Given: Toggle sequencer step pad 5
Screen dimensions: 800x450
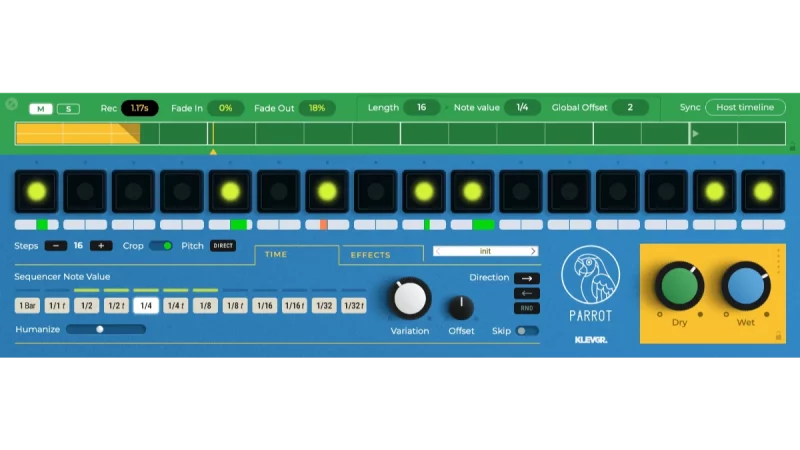Looking at the screenshot, I should [x=230, y=192].
